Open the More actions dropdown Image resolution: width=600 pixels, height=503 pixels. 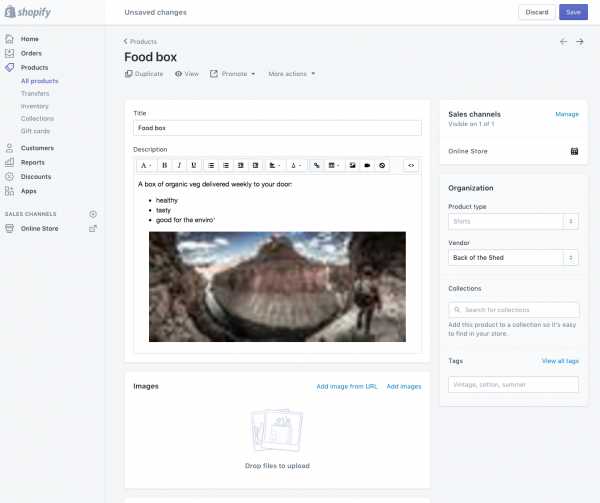[292, 74]
